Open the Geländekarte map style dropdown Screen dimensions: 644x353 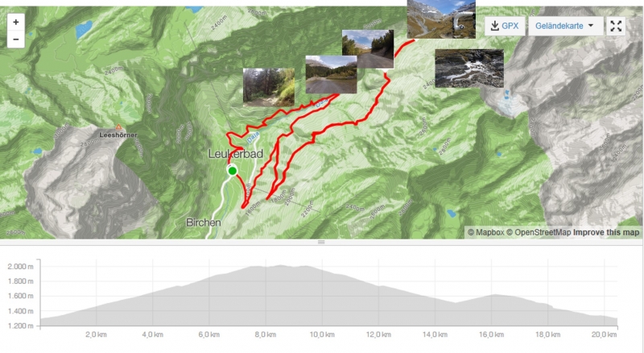point(566,26)
